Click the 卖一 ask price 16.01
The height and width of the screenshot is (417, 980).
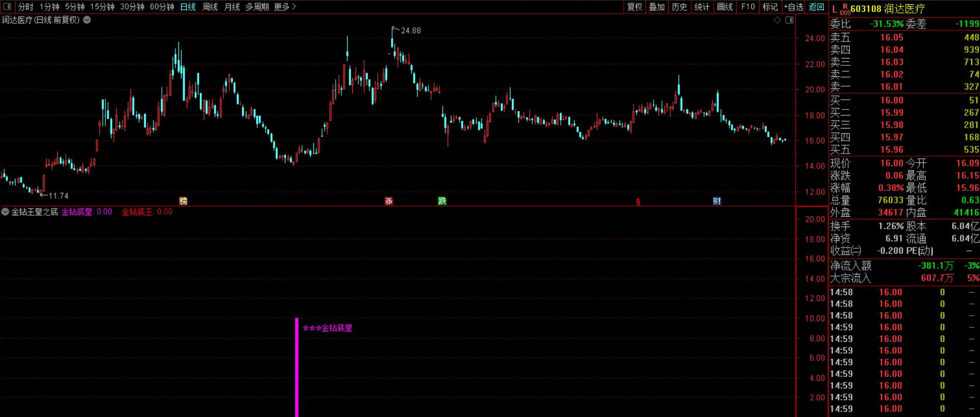[x=892, y=87]
